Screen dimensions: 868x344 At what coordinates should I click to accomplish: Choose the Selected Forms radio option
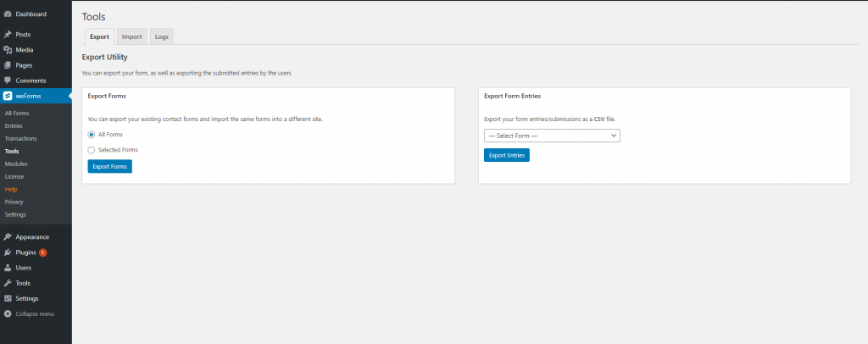[x=92, y=150]
